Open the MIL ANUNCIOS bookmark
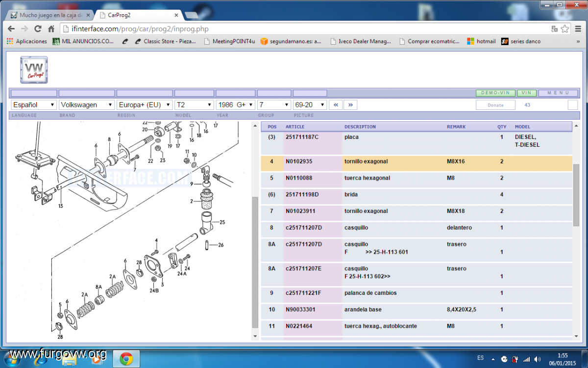Viewport: 588px width, 368px height. pyautogui.click(x=83, y=42)
